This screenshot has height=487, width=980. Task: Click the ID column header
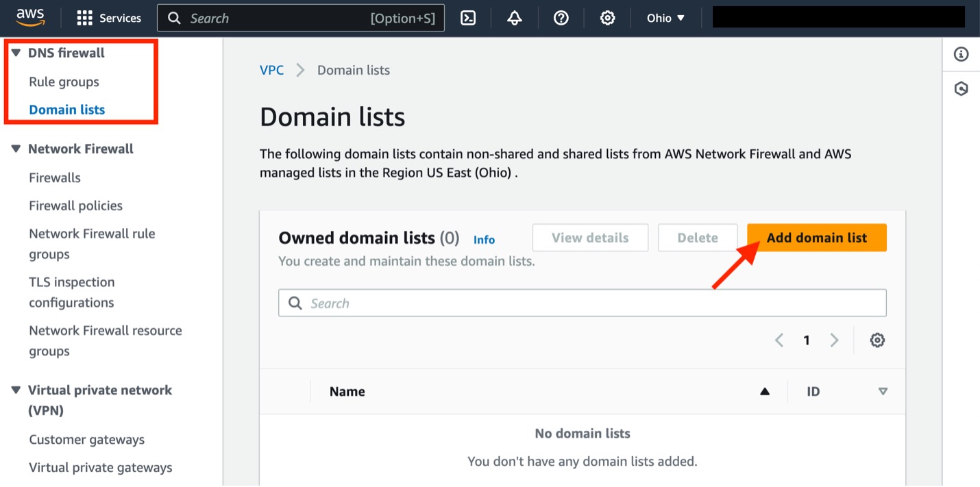click(813, 392)
